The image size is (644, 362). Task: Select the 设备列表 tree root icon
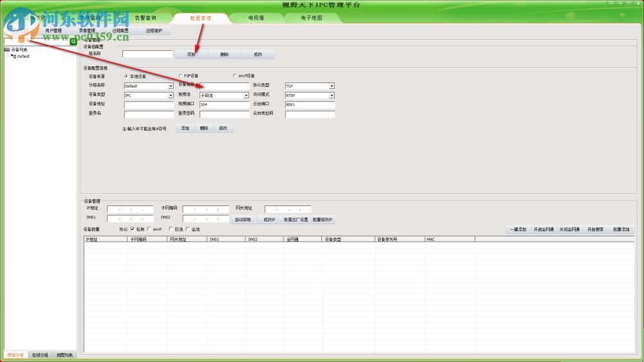click(x=7, y=50)
